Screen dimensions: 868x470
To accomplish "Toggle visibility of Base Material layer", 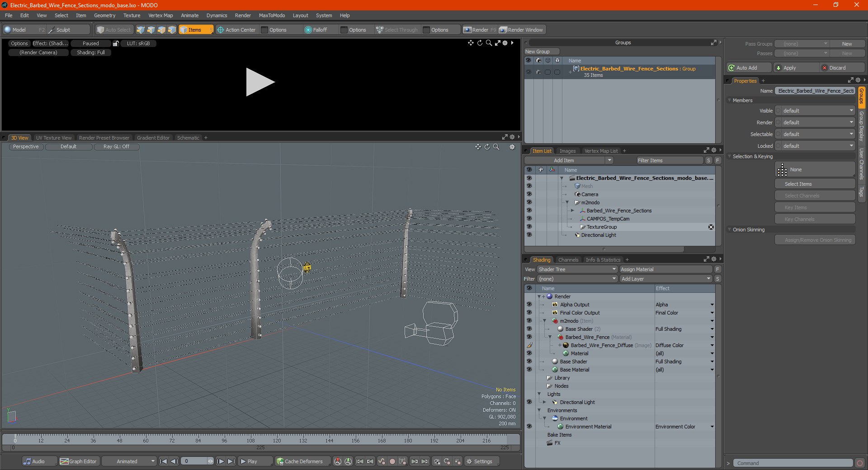I will [x=529, y=370].
